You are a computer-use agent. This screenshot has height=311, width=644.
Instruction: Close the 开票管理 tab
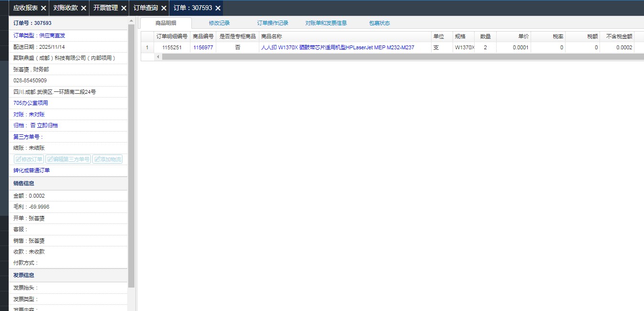(123, 8)
